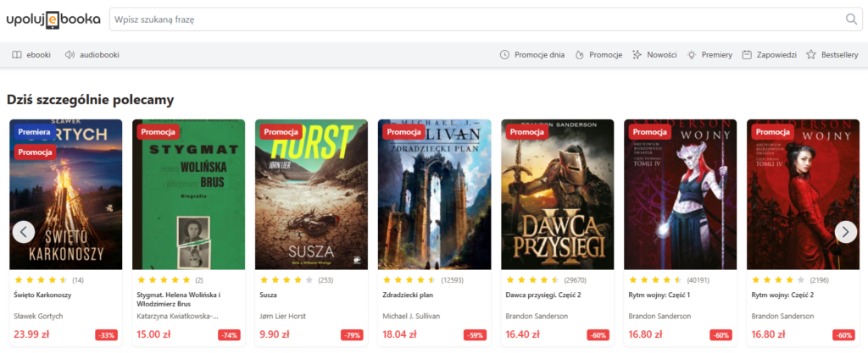Click the Dziś szczególnie polecamy heading

tap(90, 100)
